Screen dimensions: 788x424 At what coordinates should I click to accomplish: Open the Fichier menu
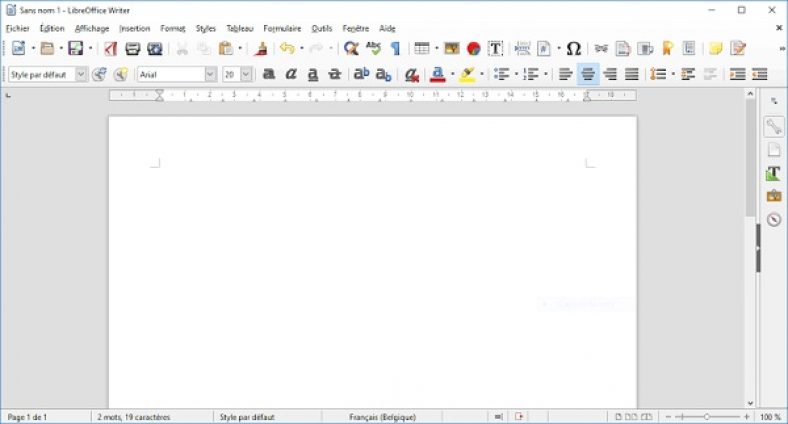pyautogui.click(x=18, y=29)
